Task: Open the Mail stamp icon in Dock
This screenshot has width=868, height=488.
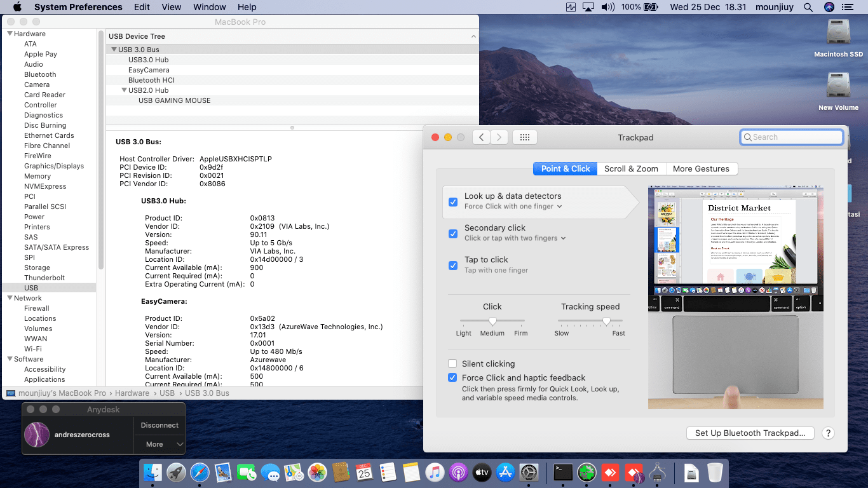Action: click(223, 472)
